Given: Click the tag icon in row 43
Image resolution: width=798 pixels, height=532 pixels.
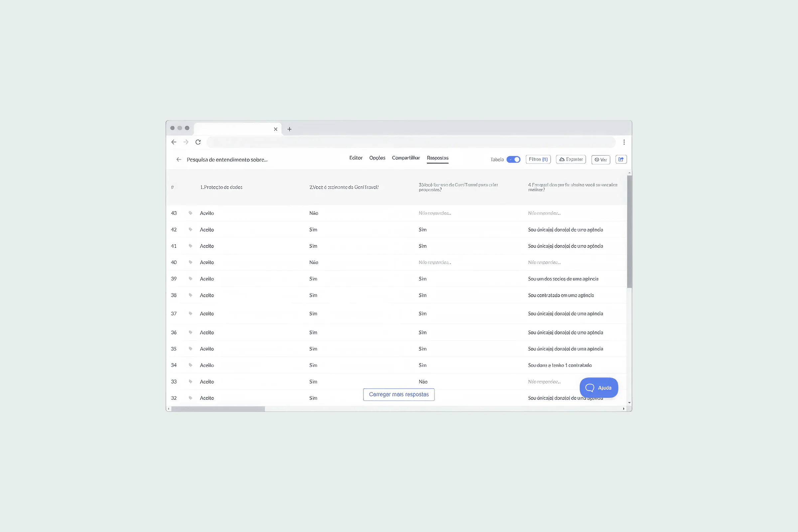Looking at the screenshot, I should point(190,213).
